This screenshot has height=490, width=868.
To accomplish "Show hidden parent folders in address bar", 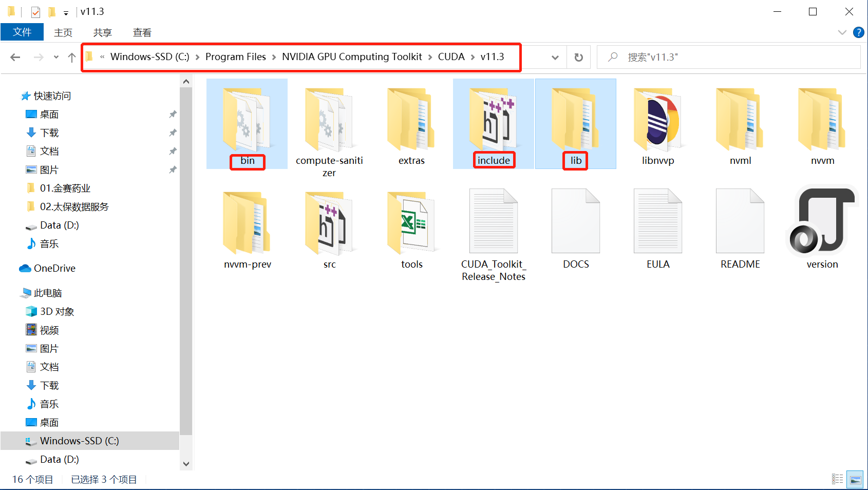I will [102, 57].
